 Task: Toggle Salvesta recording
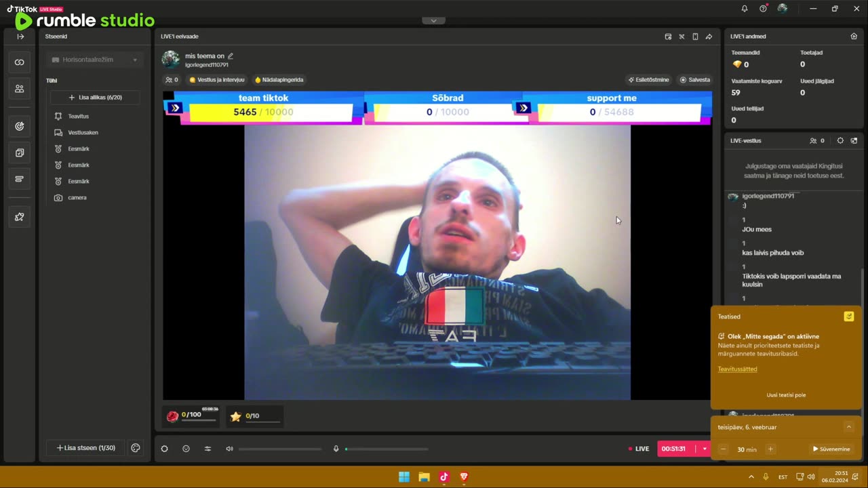pyautogui.click(x=695, y=80)
